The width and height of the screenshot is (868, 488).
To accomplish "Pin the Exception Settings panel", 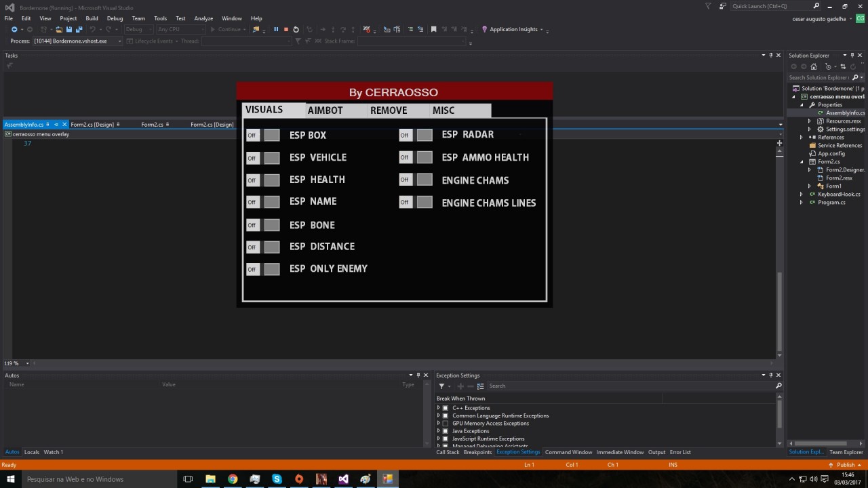I will pos(770,375).
